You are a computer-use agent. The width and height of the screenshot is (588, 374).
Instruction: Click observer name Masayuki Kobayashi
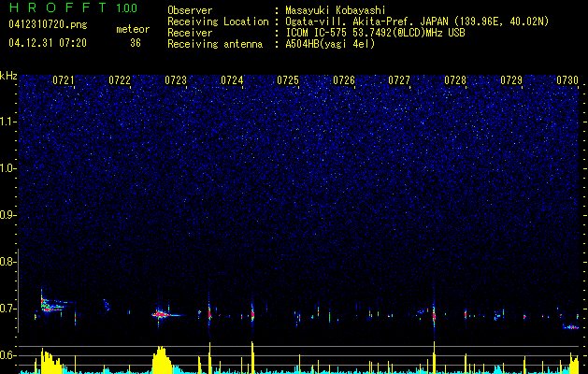(336, 10)
